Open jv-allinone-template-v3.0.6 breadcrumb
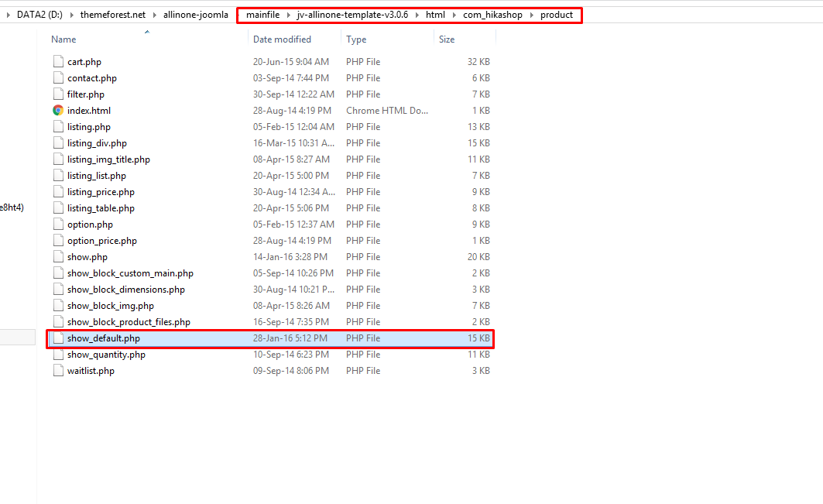The width and height of the screenshot is (823, 504). coord(353,15)
